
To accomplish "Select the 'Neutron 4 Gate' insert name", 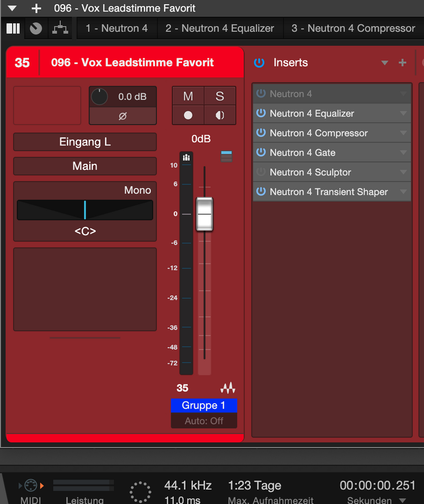I will point(303,153).
